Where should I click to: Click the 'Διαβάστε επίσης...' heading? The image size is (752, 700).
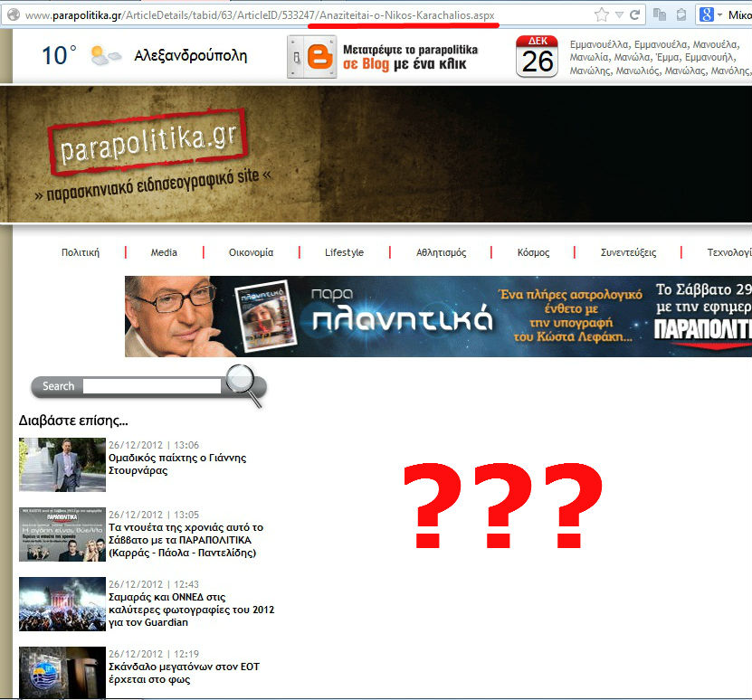pos(73,421)
